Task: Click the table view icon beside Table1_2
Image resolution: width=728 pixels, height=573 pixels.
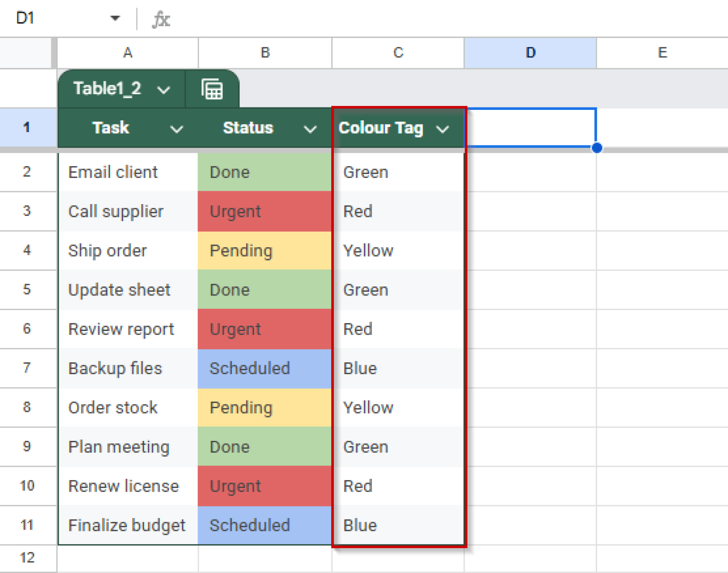Action: tap(212, 89)
